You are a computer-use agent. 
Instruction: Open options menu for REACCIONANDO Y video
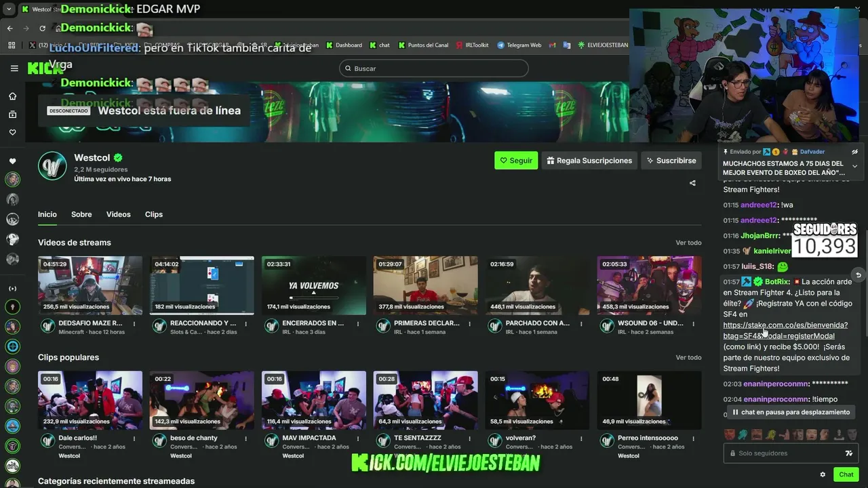[x=246, y=324]
